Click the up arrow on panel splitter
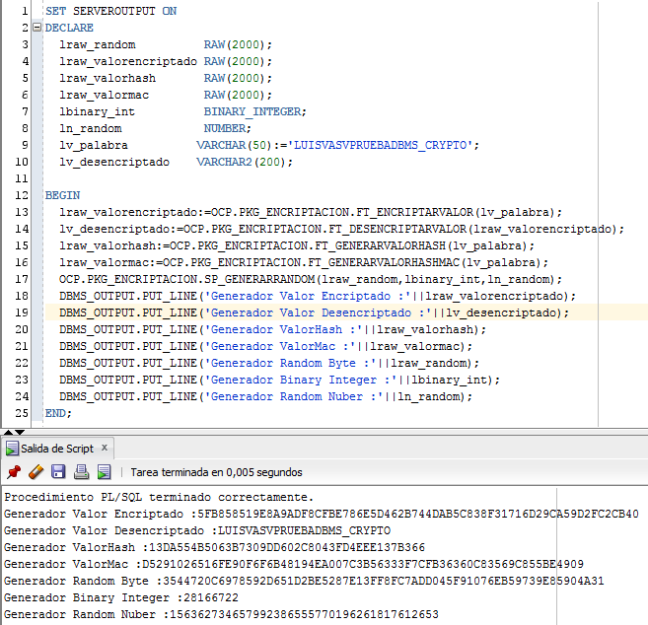The image size is (648, 625). point(8,432)
